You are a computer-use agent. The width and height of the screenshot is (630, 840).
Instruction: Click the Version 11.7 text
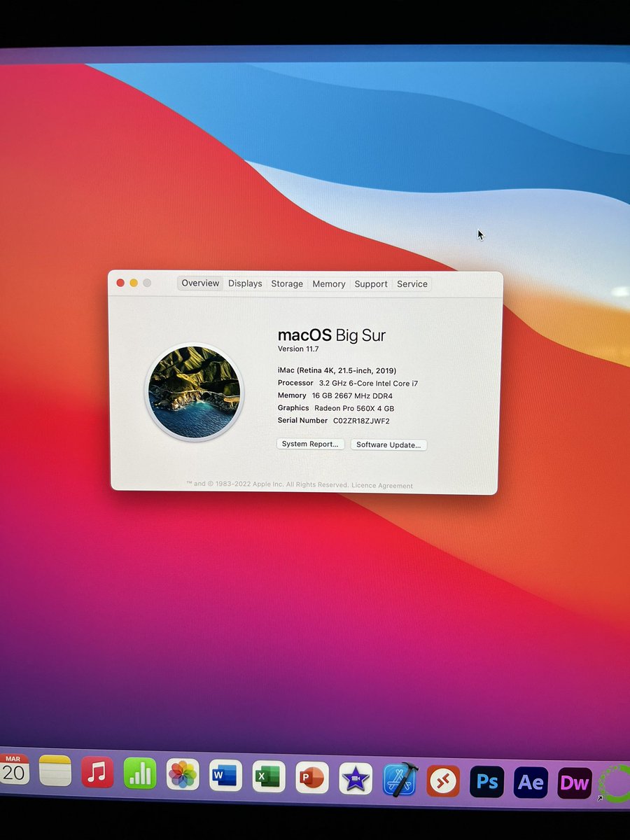298,349
